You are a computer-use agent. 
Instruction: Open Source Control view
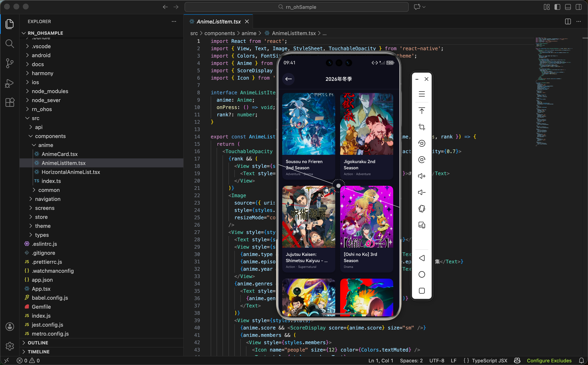coord(10,63)
